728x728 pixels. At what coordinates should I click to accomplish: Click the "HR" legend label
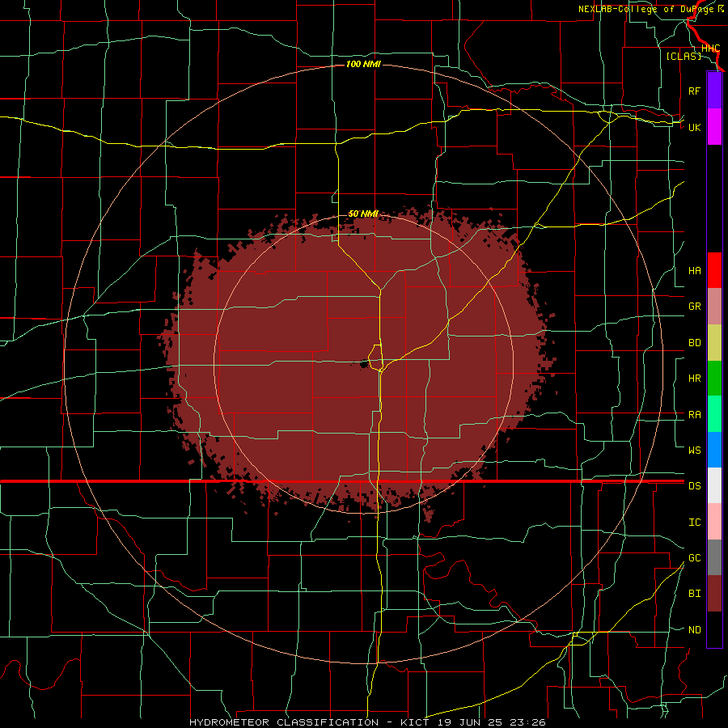[694, 379]
